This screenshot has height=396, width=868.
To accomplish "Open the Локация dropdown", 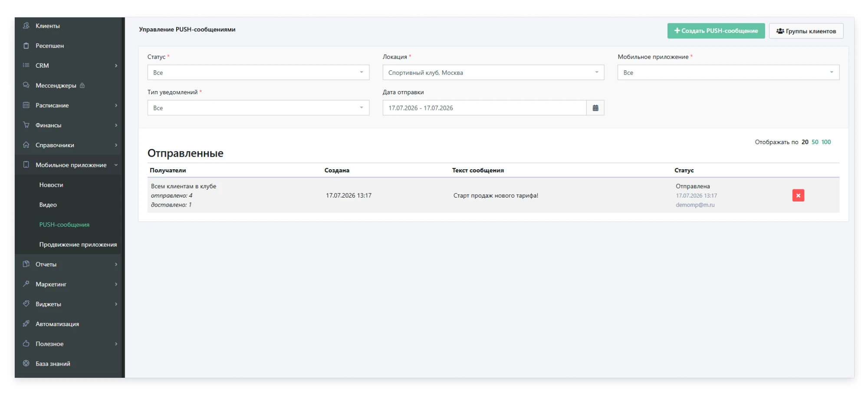I will click(493, 73).
